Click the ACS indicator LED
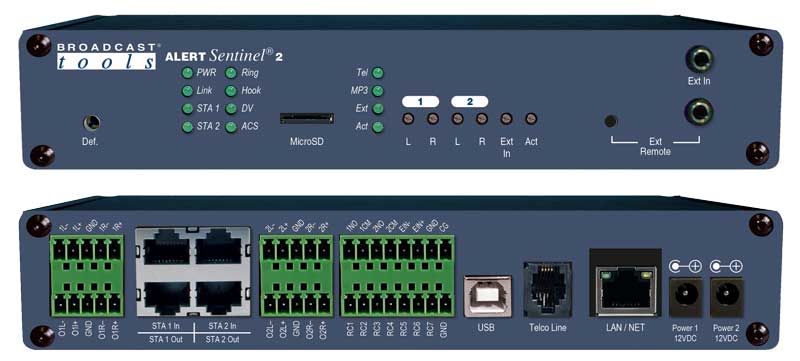The height and width of the screenshot is (361, 800). pos(231,127)
